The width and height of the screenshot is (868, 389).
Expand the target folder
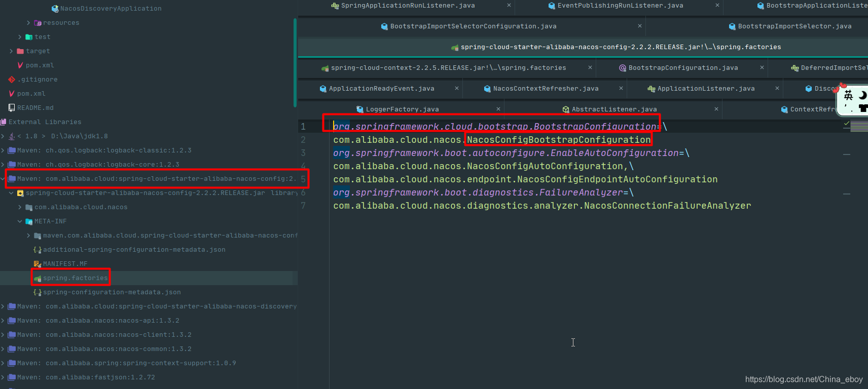coord(11,51)
